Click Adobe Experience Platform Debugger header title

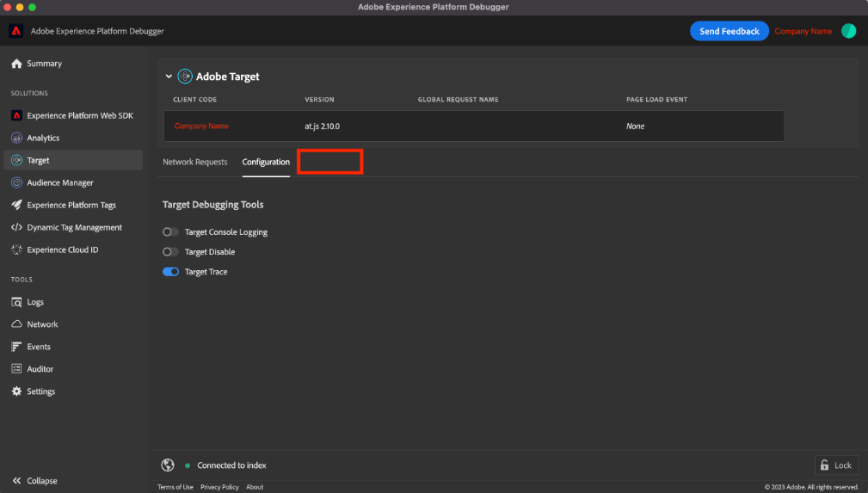tap(97, 31)
